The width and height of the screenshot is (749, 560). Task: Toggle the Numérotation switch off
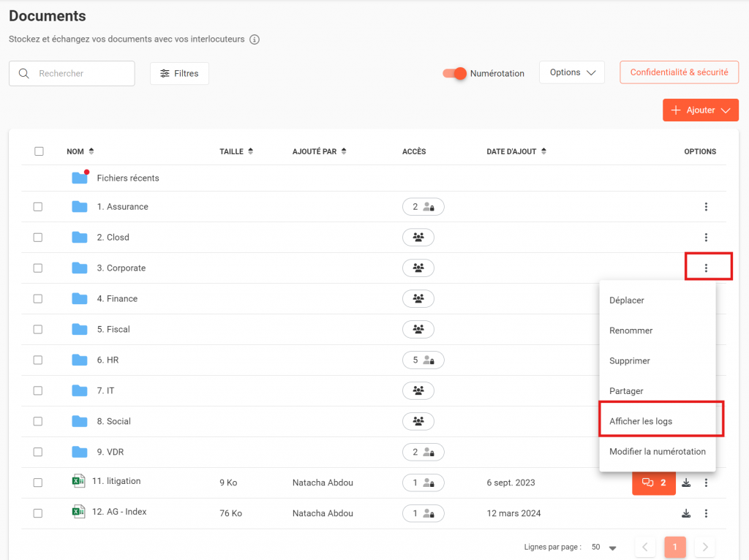click(x=454, y=73)
